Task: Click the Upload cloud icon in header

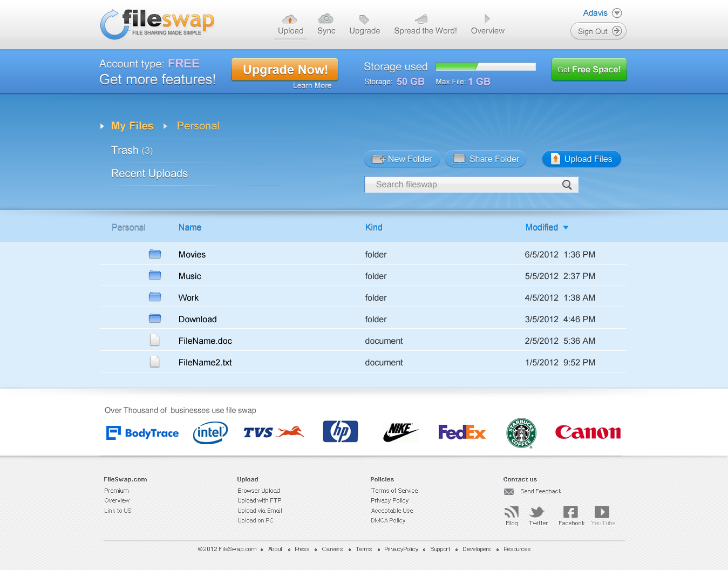Action: [290, 19]
